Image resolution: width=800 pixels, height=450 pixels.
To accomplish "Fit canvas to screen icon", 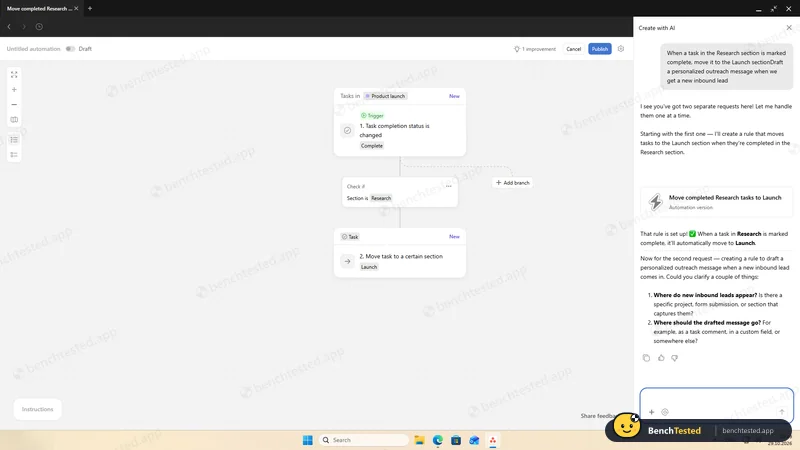I will coord(14,74).
